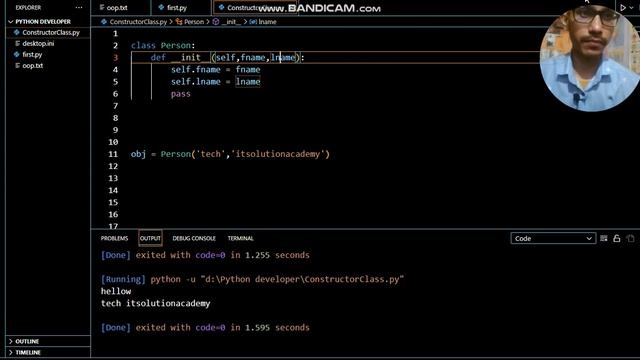Click 'def __init__' on line 3
640x360 pixels.
[x=180, y=58]
